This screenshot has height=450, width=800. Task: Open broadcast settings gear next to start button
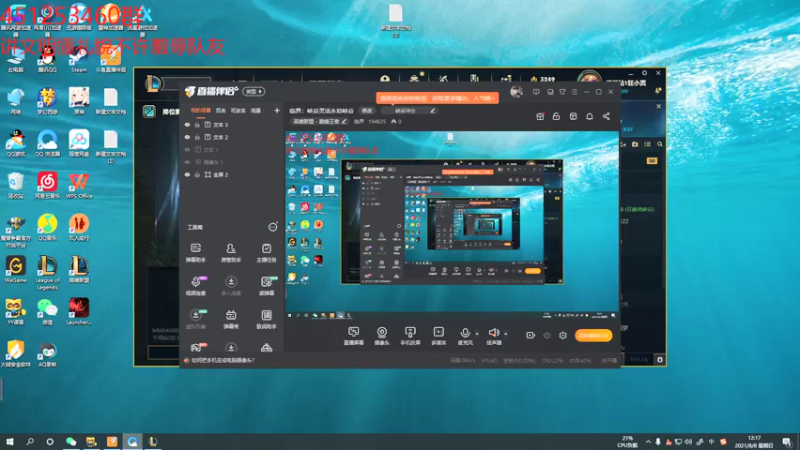563,335
